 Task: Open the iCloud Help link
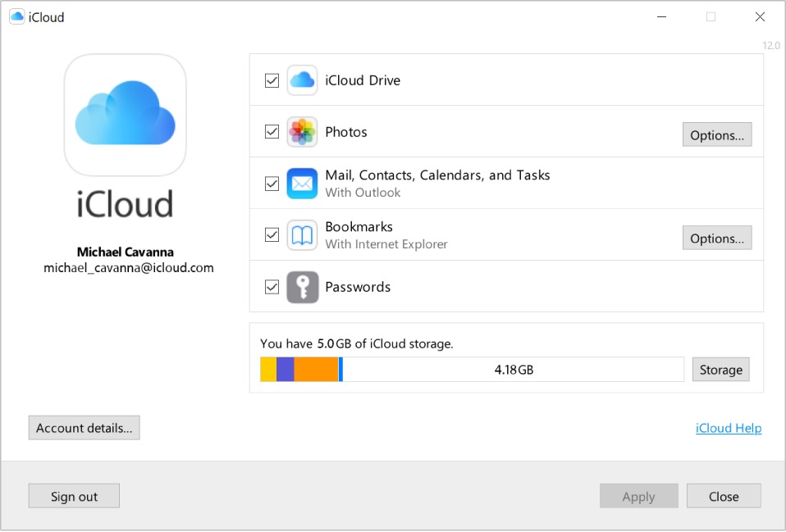728,428
